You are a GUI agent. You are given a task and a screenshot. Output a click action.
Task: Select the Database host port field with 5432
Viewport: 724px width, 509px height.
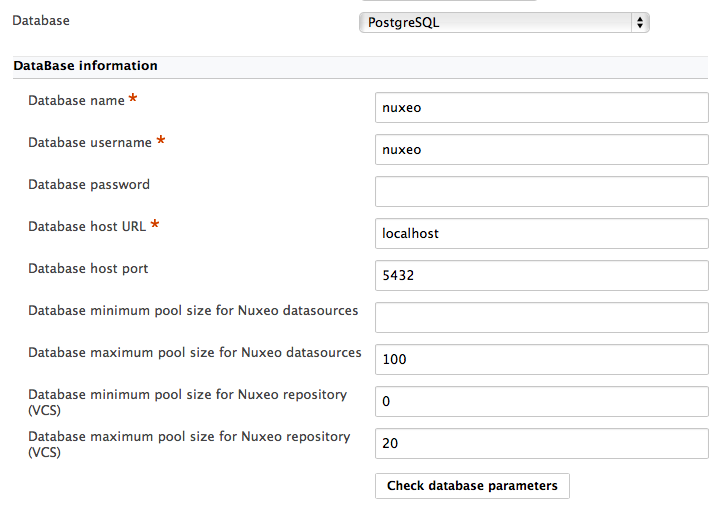(x=542, y=276)
